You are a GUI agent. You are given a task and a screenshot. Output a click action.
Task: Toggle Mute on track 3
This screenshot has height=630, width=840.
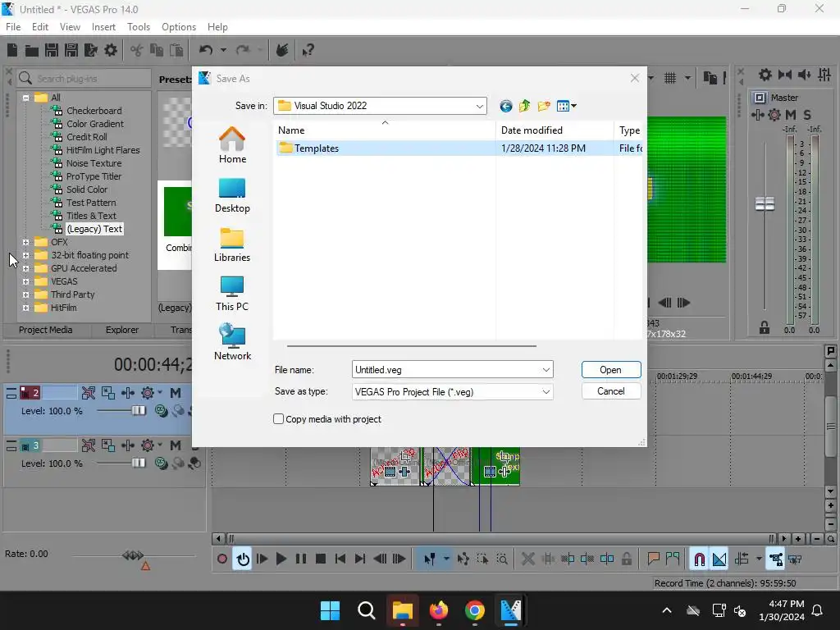pyautogui.click(x=176, y=445)
